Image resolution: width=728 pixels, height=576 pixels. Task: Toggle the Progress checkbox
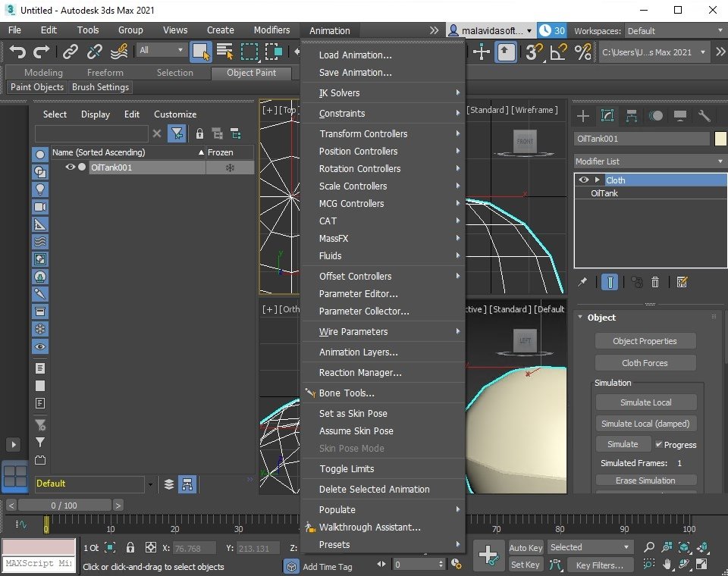point(658,445)
